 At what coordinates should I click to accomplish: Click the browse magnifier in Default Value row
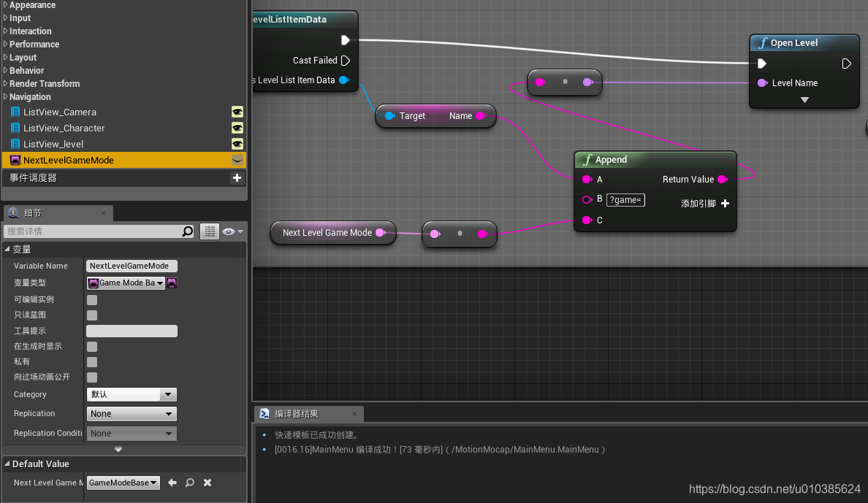tap(191, 482)
